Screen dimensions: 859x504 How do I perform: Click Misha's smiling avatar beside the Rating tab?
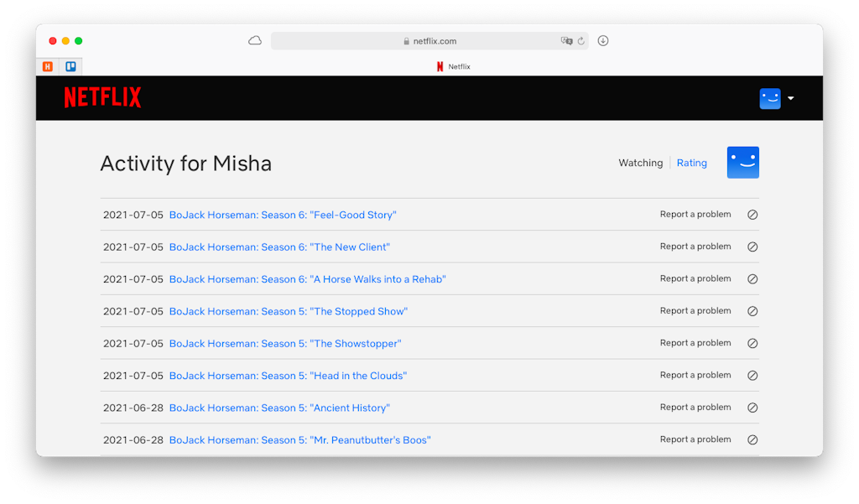[742, 162]
